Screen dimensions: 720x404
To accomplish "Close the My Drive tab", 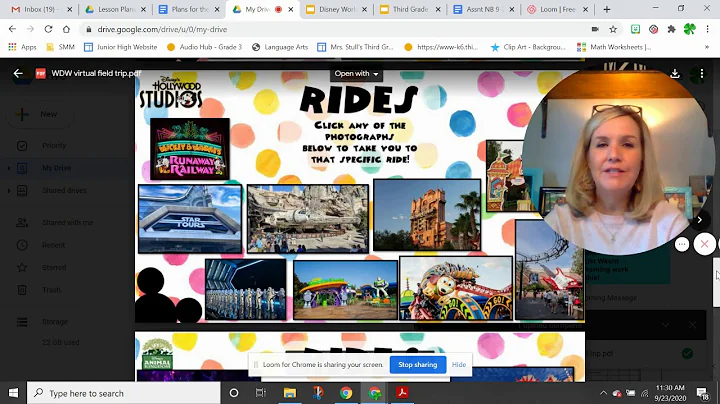I will pos(291,9).
